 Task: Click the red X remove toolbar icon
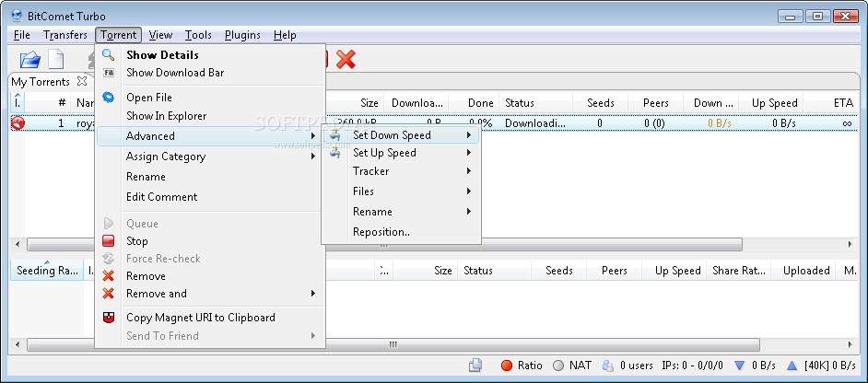(x=346, y=59)
